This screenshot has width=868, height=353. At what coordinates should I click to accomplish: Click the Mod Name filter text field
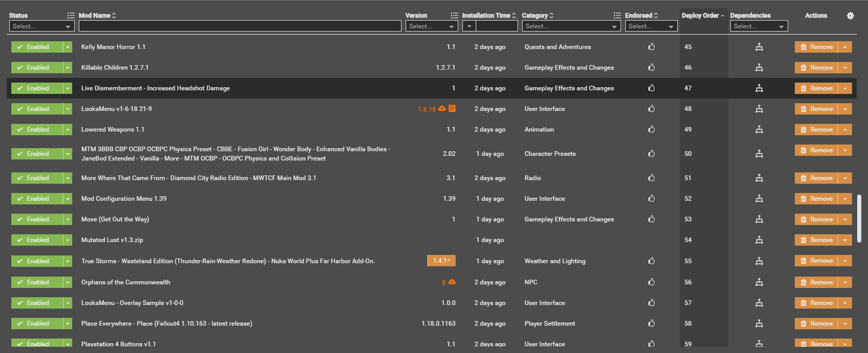click(240, 26)
